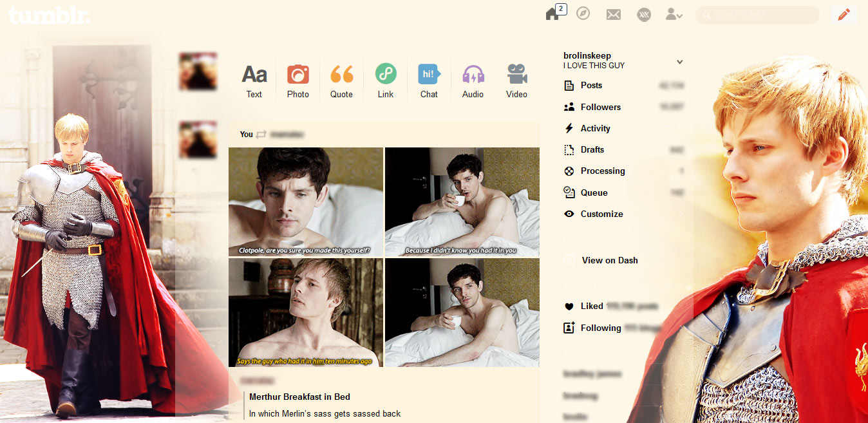
Task: Open the brolinskeep blog name link
Action: click(587, 55)
